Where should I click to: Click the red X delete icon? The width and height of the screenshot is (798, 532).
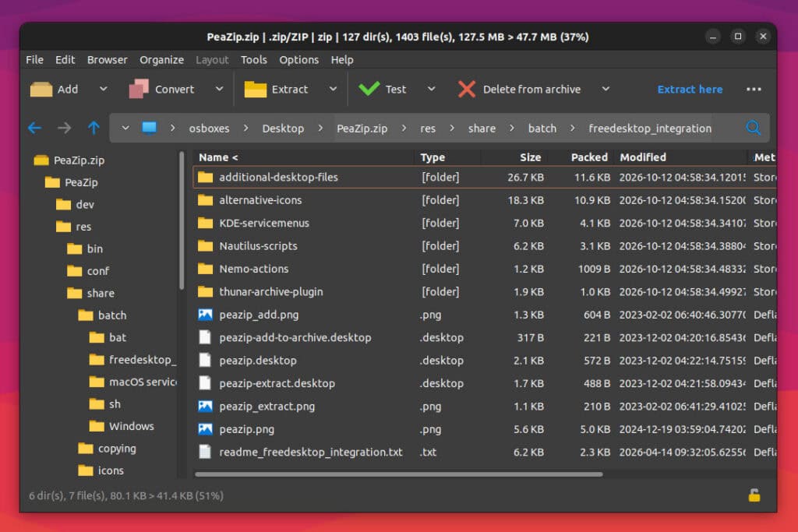click(x=466, y=89)
